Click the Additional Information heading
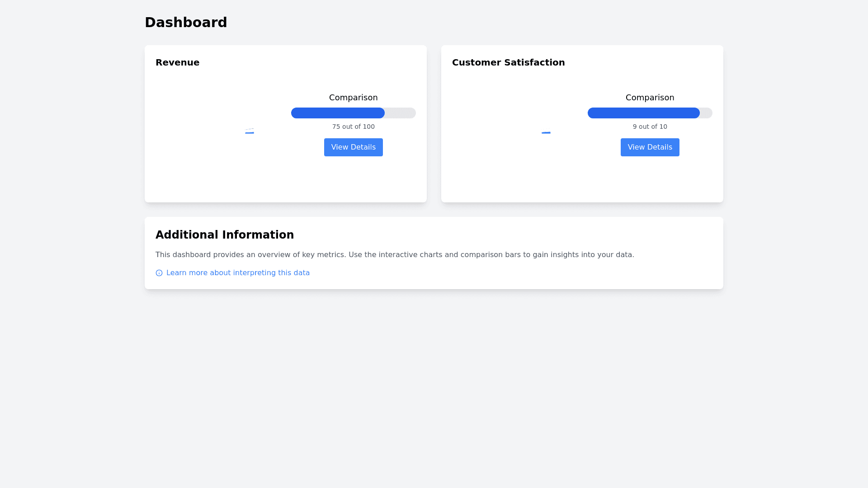This screenshot has height=488, width=868. pyautogui.click(x=225, y=235)
